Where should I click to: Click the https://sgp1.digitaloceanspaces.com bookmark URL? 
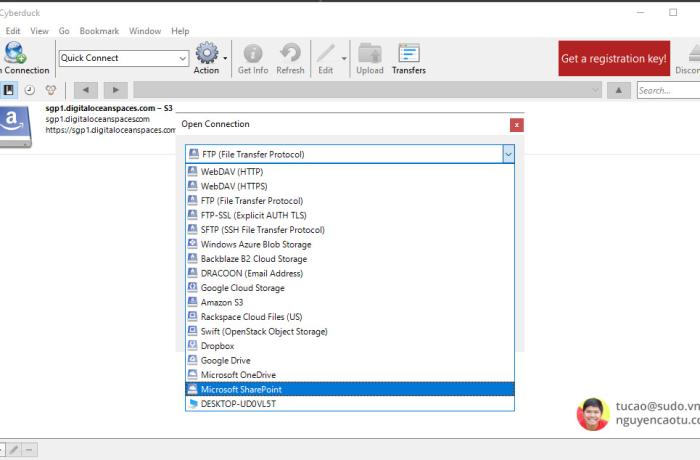click(110, 130)
